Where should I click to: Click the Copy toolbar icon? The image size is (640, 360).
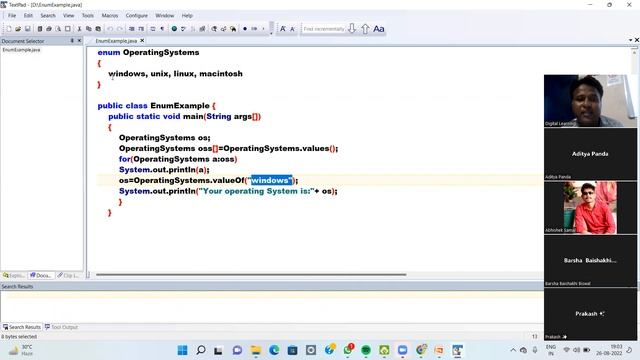point(89,29)
